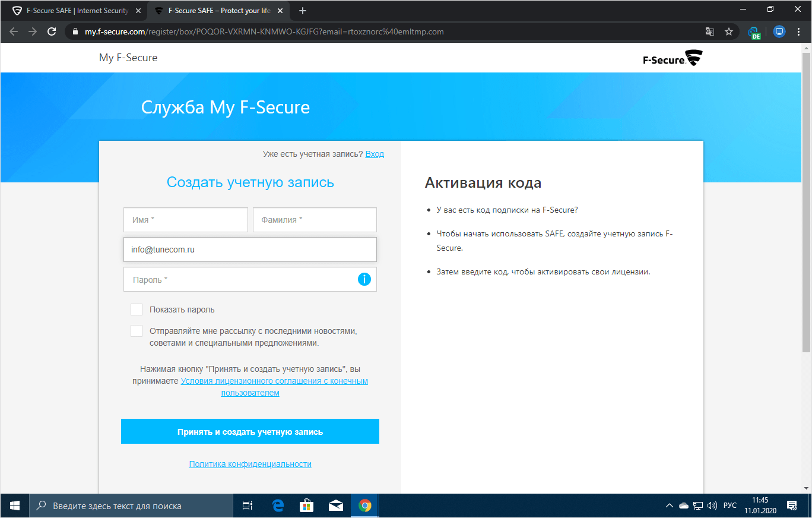812x518 pixels.
Task: Go back with browser back arrow
Action: click(14, 31)
